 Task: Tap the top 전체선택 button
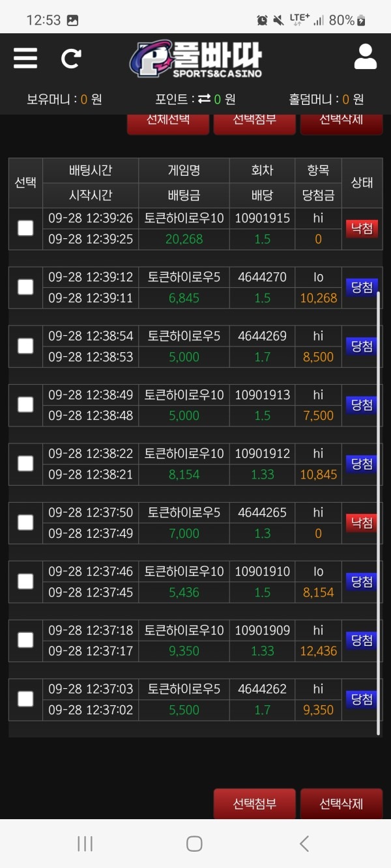click(x=168, y=122)
